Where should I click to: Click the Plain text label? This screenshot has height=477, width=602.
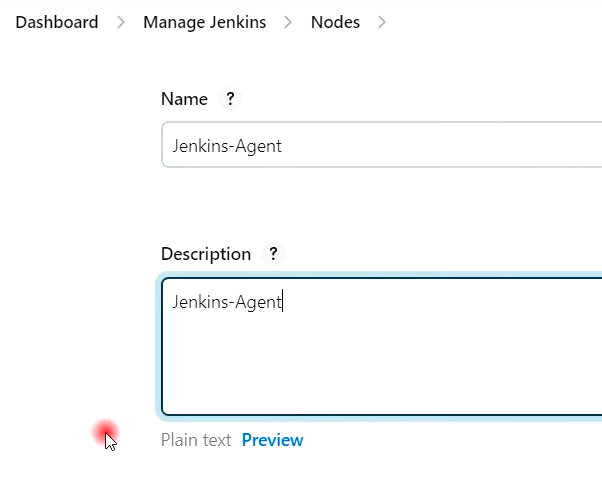(x=196, y=440)
